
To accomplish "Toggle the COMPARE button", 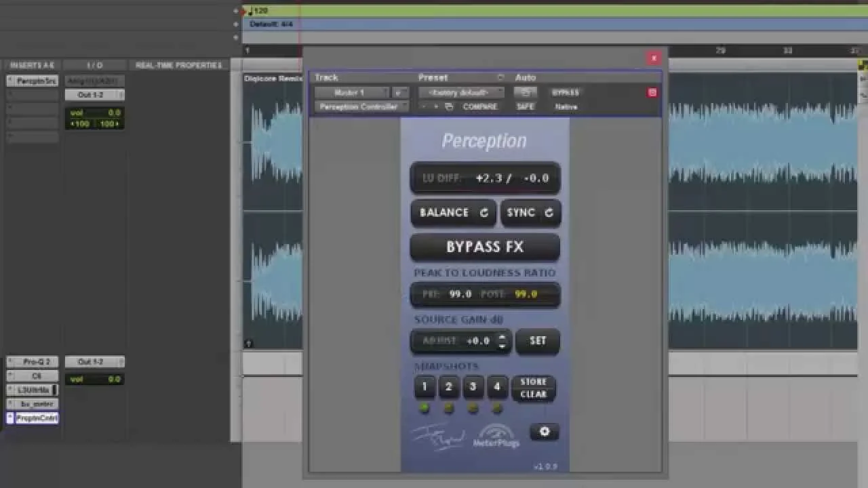I will tap(480, 106).
